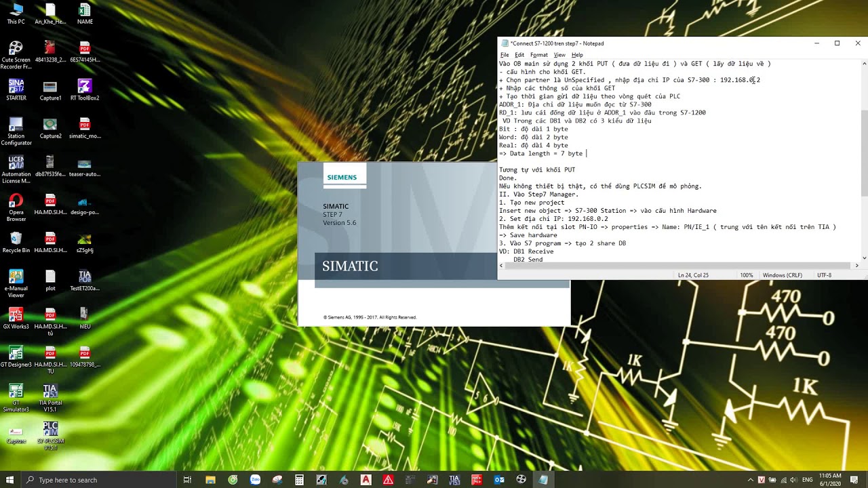Show hidden system tray icons
This screenshot has width=868, height=488.
pyautogui.click(x=751, y=480)
